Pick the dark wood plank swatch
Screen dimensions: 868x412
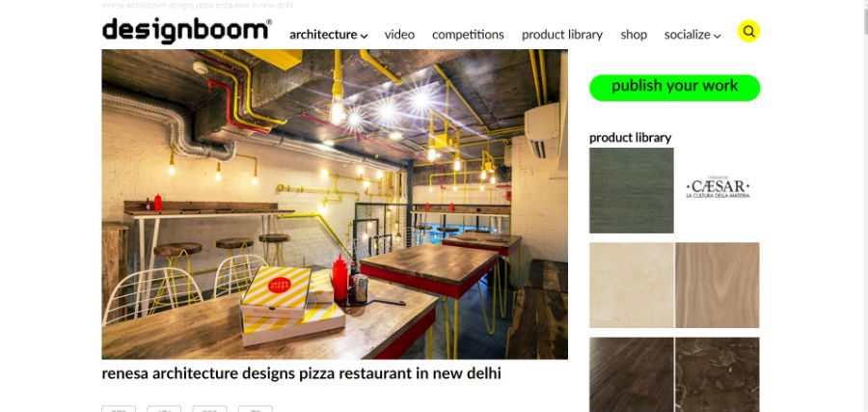[x=631, y=374]
